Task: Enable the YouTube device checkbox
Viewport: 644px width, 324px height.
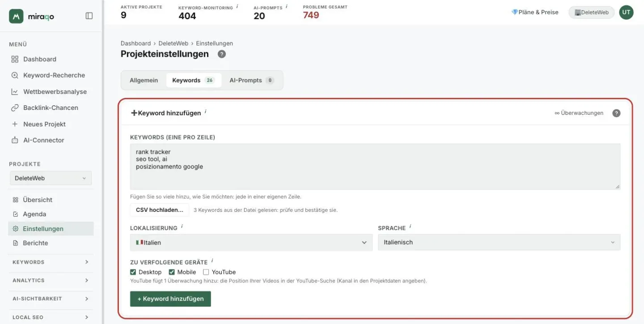Action: (206, 272)
